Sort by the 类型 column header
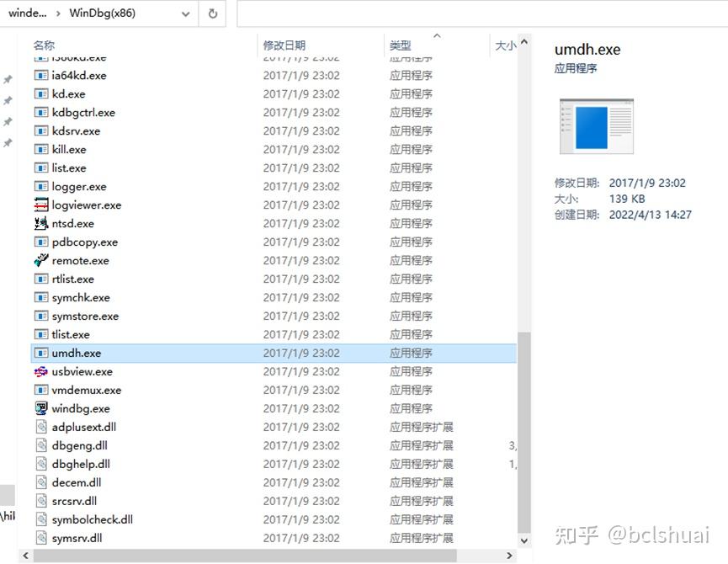The width and height of the screenshot is (728, 564). point(401,45)
